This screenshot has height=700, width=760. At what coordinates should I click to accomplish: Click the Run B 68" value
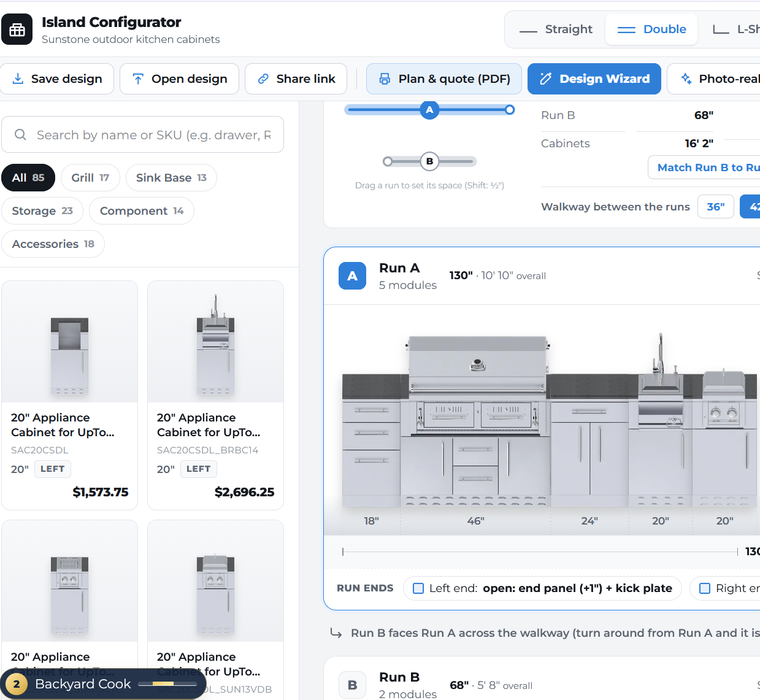coord(704,115)
